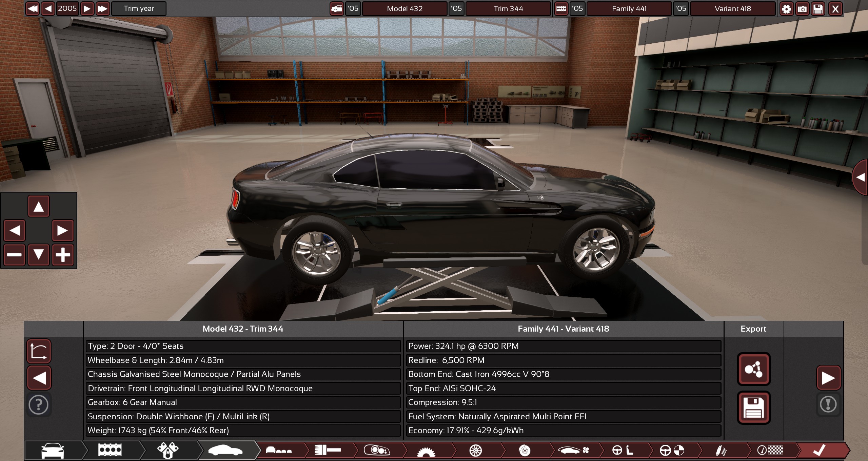
Task: Open the suspension spring tab
Action: (721, 450)
